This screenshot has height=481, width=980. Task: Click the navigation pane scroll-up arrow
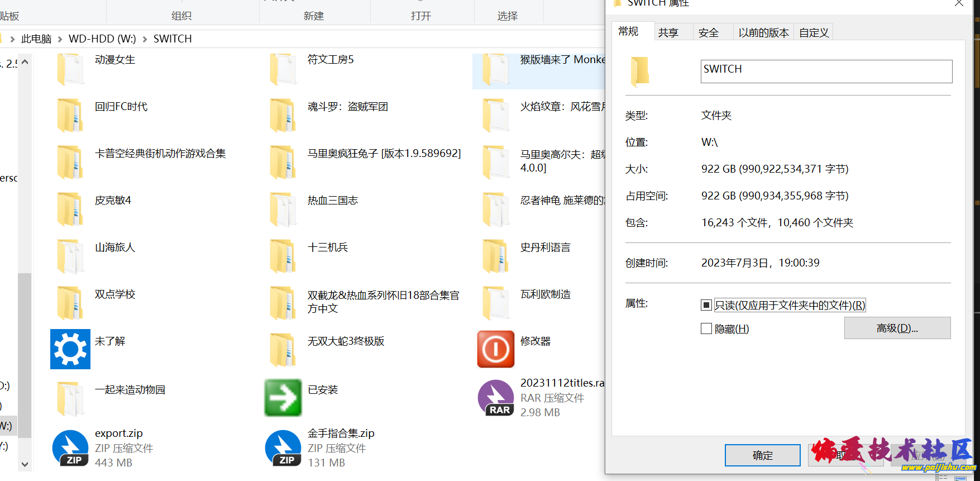click(25, 62)
